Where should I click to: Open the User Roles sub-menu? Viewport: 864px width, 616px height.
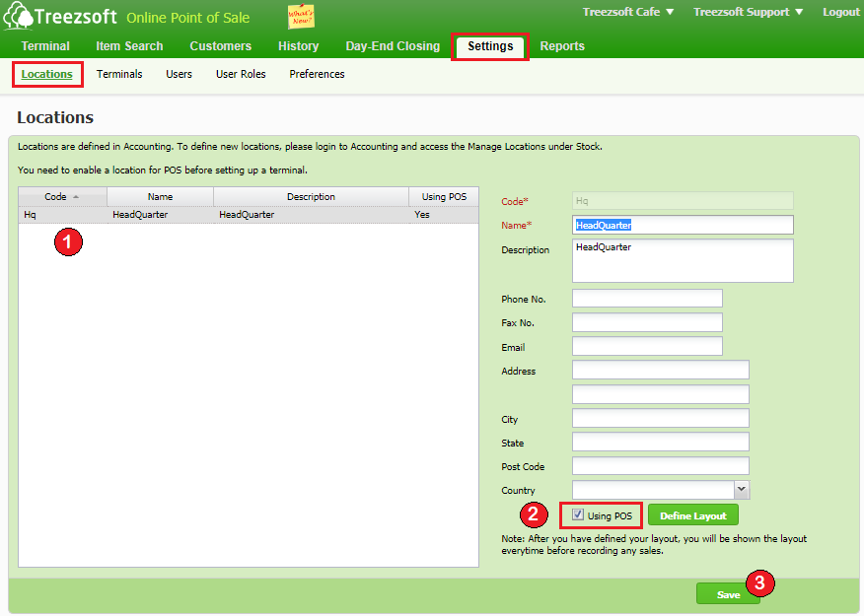point(241,74)
